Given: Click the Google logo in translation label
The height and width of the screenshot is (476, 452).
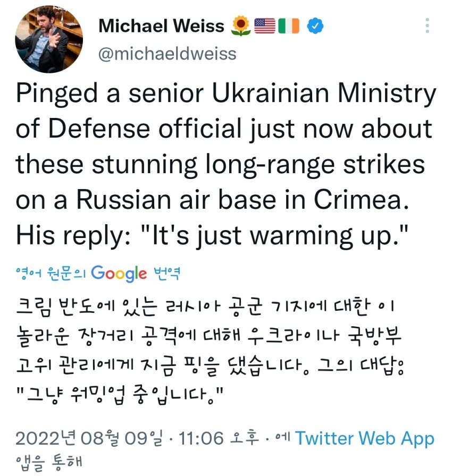Looking at the screenshot, I should [119, 274].
